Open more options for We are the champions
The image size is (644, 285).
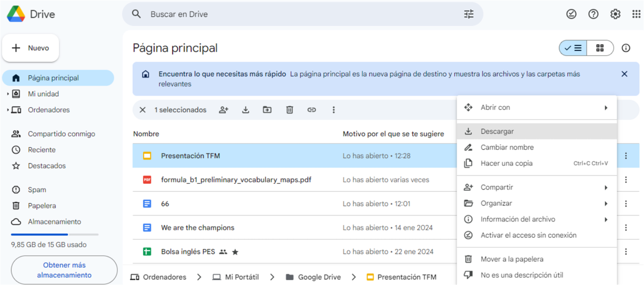[x=626, y=228]
